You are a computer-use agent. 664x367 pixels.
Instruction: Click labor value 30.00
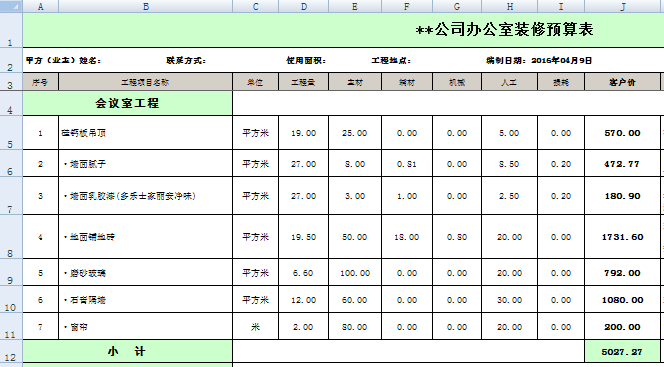pos(509,300)
